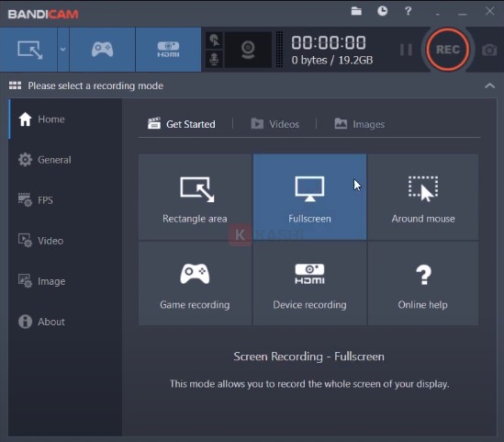This screenshot has width=504, height=442.
Task: Switch to game recording mode in top toolbar
Action: pyautogui.click(x=102, y=50)
